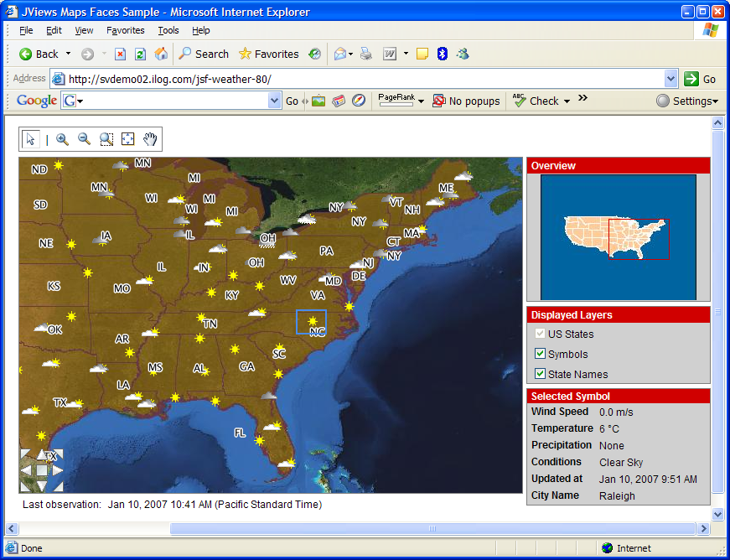Open the Favorites menu
730x560 pixels.
pyautogui.click(x=125, y=30)
